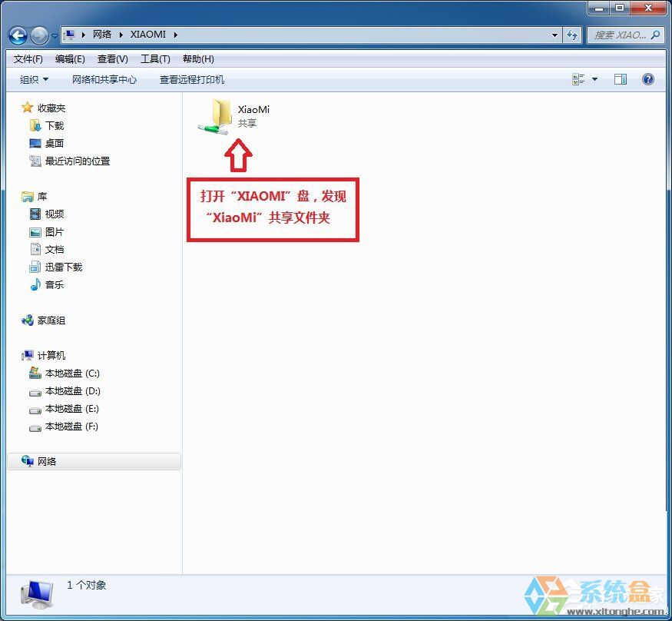Open the 查看(V) menu

[113, 58]
